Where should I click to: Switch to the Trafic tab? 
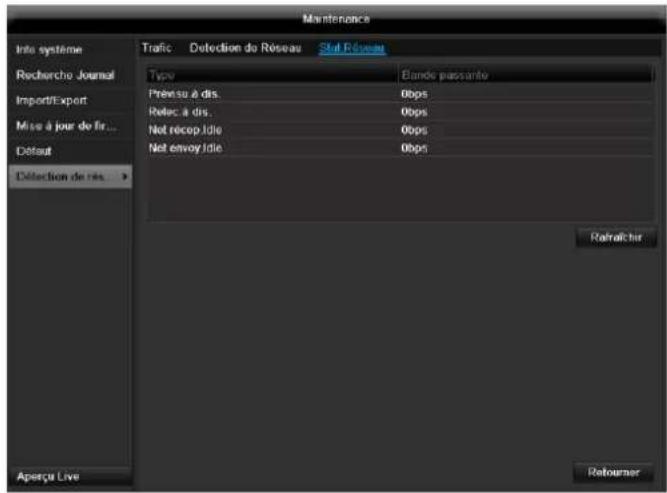click(x=156, y=48)
